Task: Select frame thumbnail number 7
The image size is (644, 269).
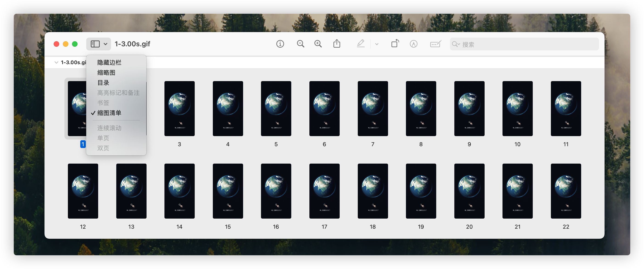Action: click(x=372, y=109)
